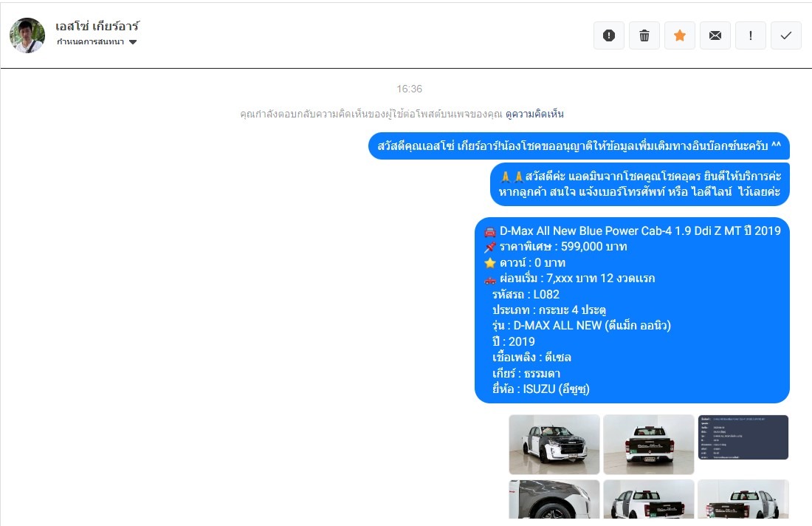This screenshot has width=812, height=526.
Task: Toggle the orange star follow-up icon
Action: coord(680,35)
